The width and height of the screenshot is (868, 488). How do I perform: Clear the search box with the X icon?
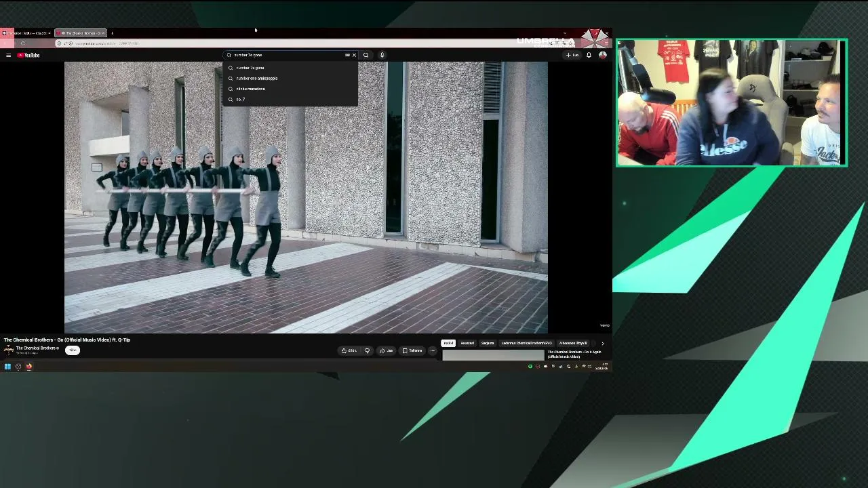click(x=354, y=55)
